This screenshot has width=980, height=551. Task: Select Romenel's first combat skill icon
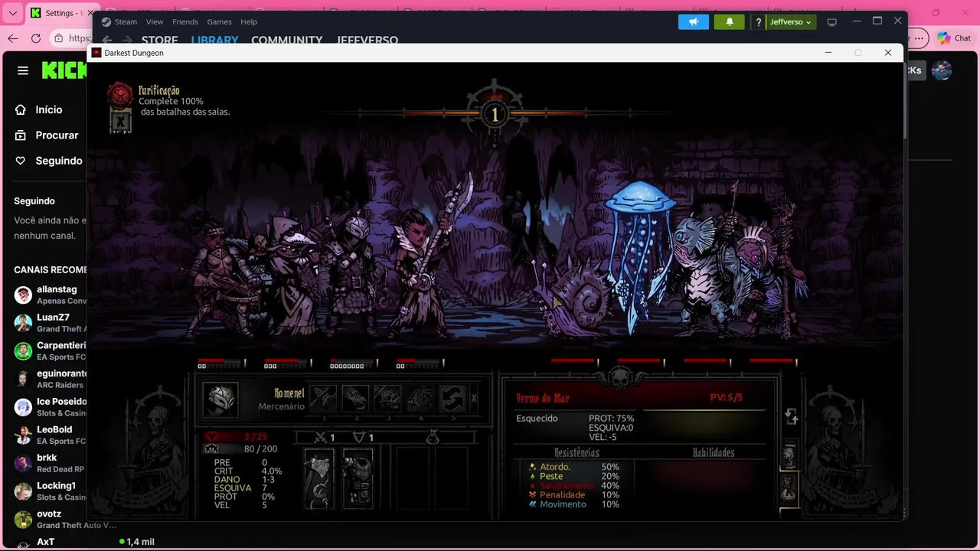click(x=324, y=398)
